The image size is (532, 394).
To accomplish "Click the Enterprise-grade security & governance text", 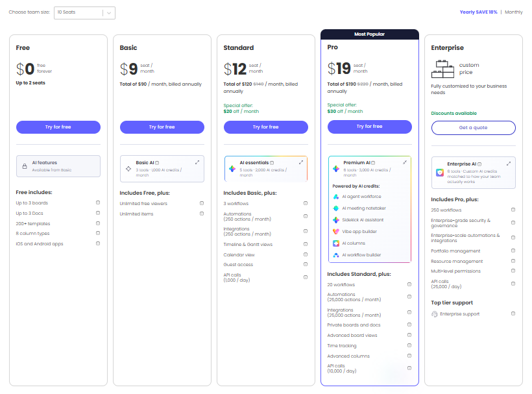I will [x=461, y=223].
